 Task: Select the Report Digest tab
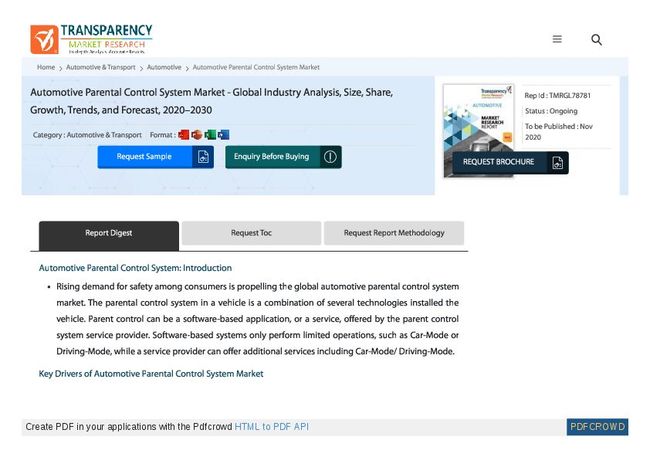point(109,235)
